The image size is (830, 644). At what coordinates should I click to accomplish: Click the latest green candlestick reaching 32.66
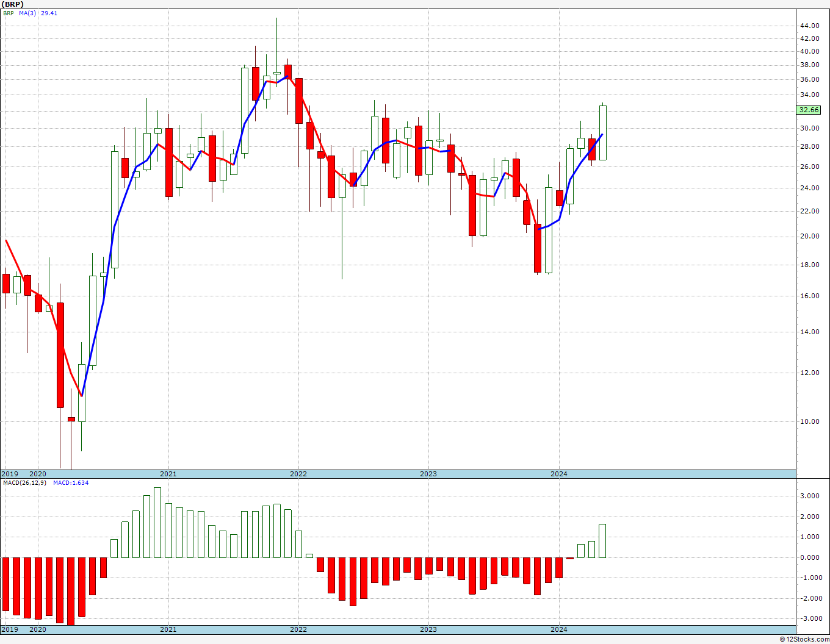click(x=602, y=133)
